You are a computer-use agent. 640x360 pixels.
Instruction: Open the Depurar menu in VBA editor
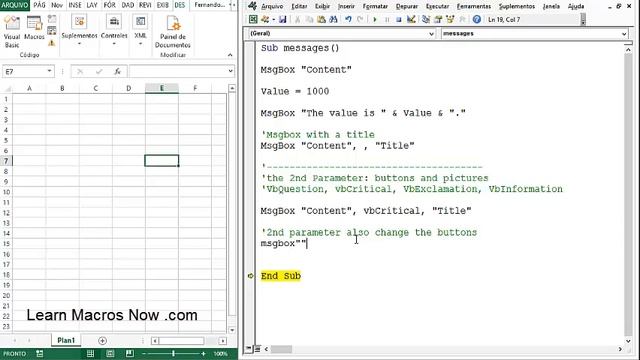[407, 6]
